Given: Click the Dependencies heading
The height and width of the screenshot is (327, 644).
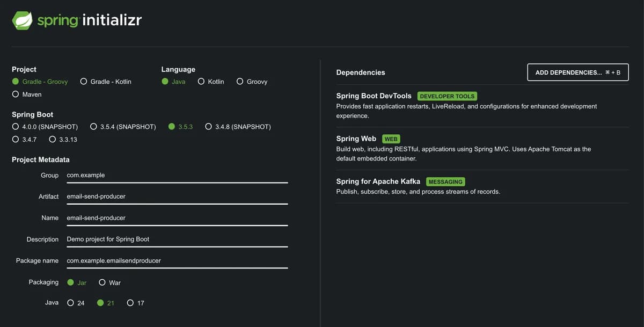Looking at the screenshot, I should pos(361,72).
